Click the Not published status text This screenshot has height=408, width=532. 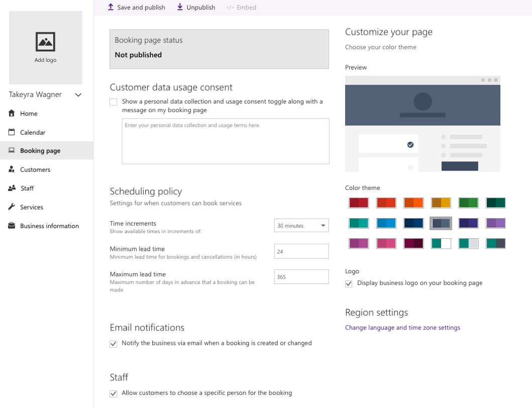(138, 55)
